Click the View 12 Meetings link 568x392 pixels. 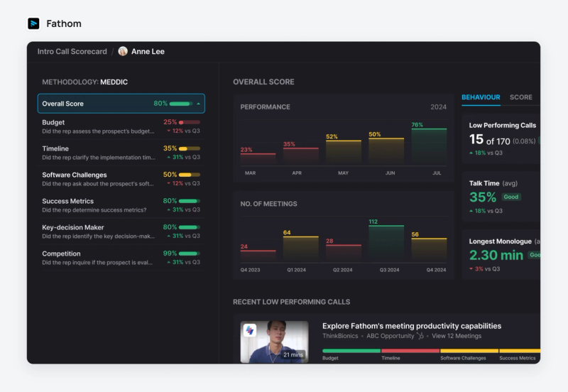pos(457,336)
